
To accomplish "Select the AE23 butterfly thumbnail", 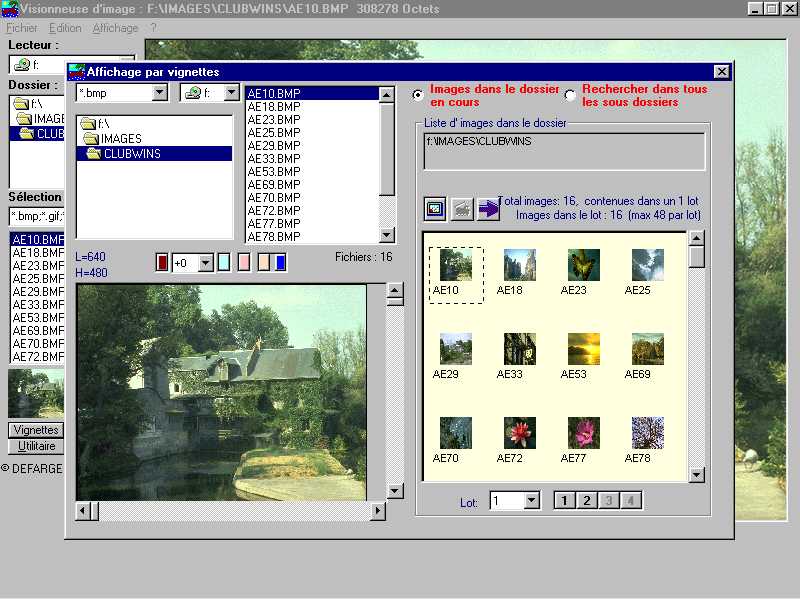I will pyautogui.click(x=584, y=265).
